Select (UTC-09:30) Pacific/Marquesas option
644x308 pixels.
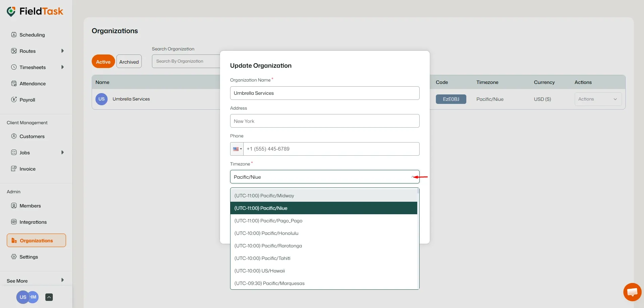324,283
